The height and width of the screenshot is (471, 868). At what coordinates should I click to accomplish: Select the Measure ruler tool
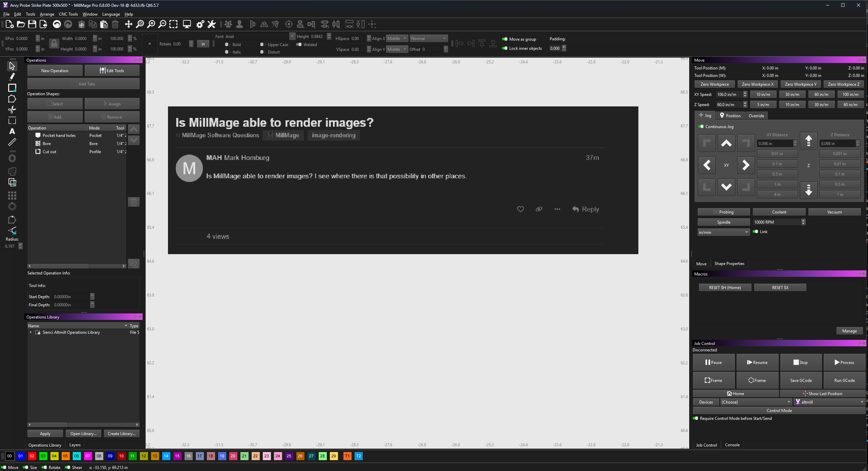(x=12, y=142)
